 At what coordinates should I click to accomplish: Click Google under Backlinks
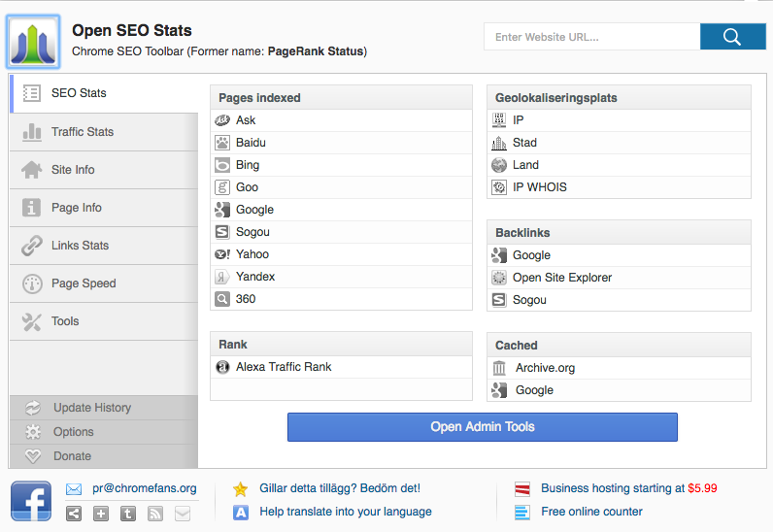click(619, 255)
